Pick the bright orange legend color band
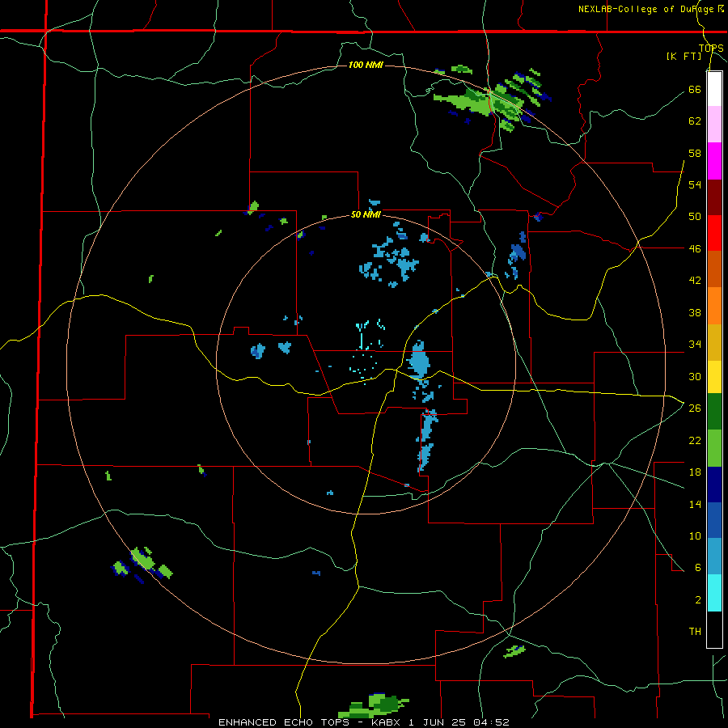Image resolution: width=728 pixels, height=728 pixels. point(714,306)
